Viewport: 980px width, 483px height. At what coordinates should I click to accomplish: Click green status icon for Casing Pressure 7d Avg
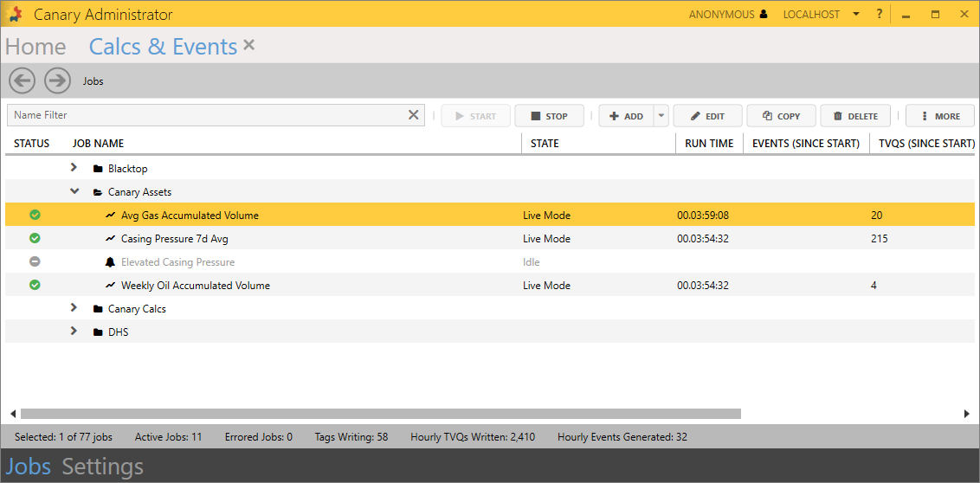[35, 238]
